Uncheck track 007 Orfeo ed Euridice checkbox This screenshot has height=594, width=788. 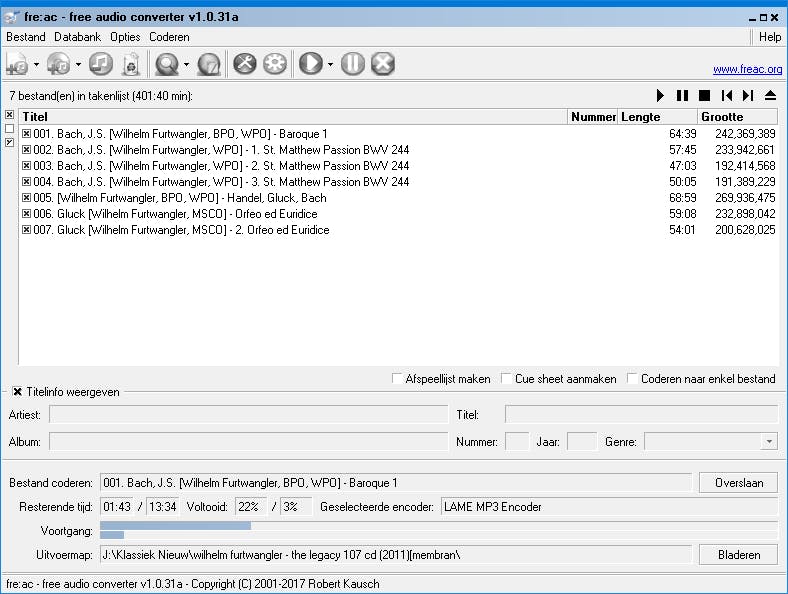click(27, 230)
